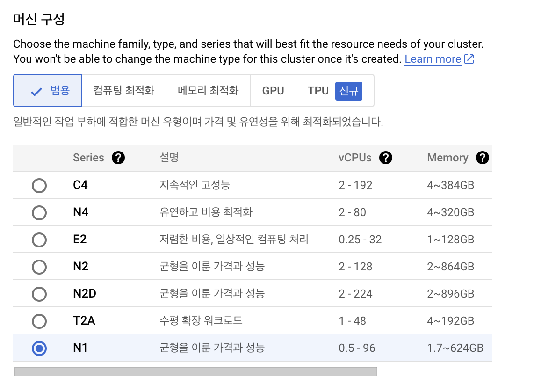Screen dimensions: 534x392
Task: Choose the N2D series radio button
Action: 39,294
